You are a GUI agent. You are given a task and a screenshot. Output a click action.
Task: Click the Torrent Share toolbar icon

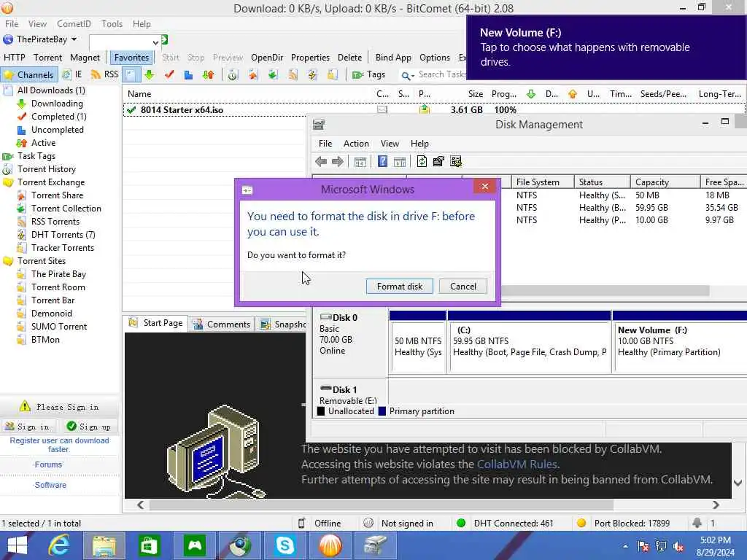click(x=252, y=75)
